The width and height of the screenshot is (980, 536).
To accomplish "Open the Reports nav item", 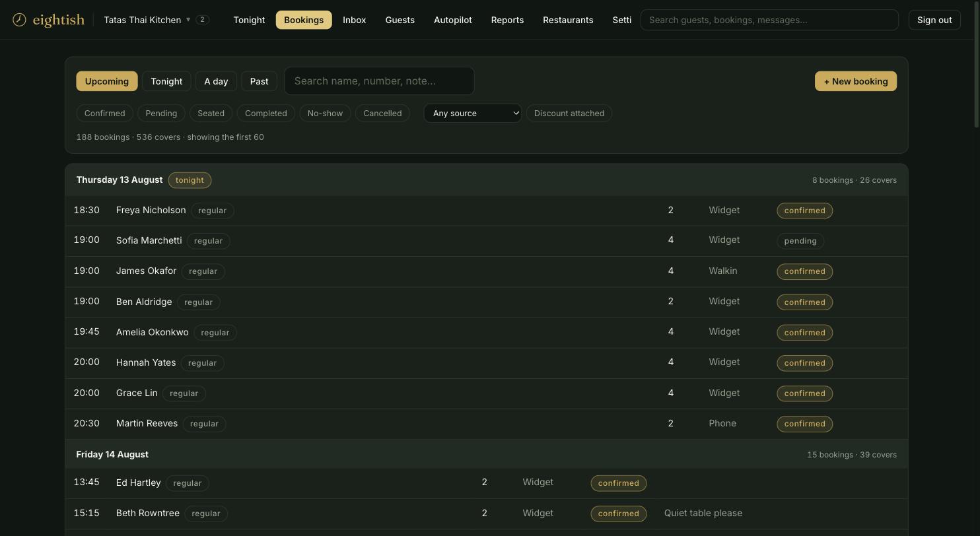I will click(507, 20).
